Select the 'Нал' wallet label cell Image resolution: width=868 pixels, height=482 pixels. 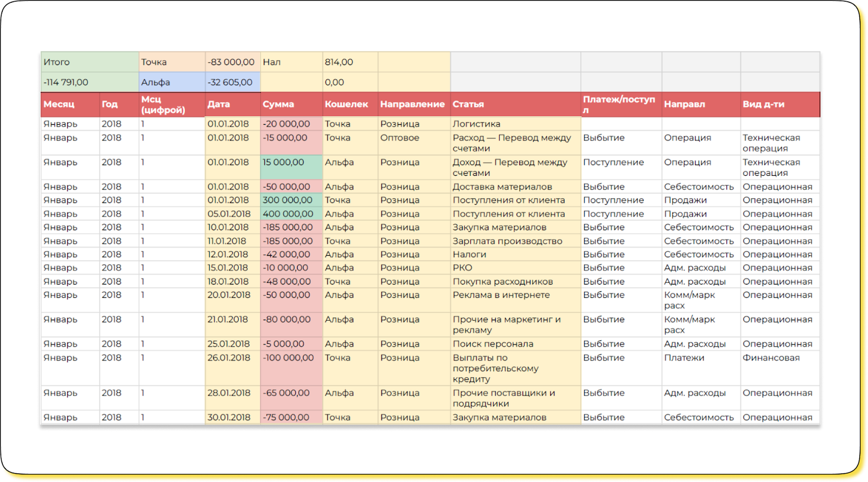pos(272,62)
